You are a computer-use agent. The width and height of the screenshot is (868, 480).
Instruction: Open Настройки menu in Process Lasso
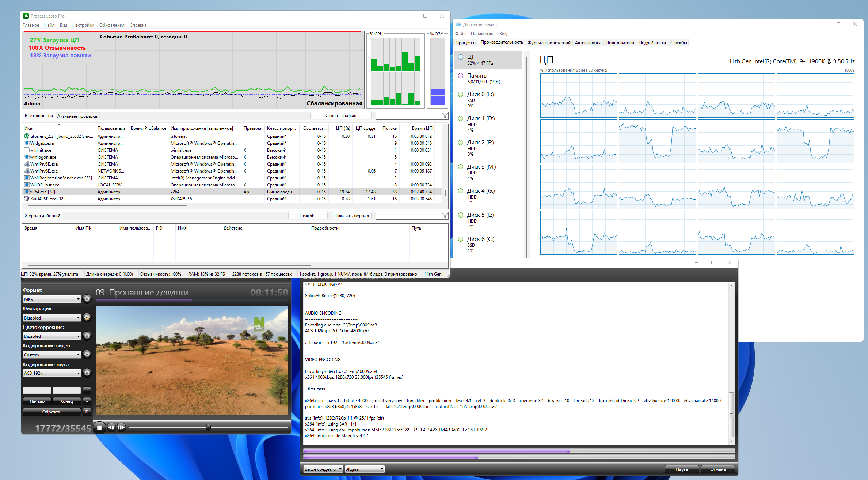click(83, 25)
